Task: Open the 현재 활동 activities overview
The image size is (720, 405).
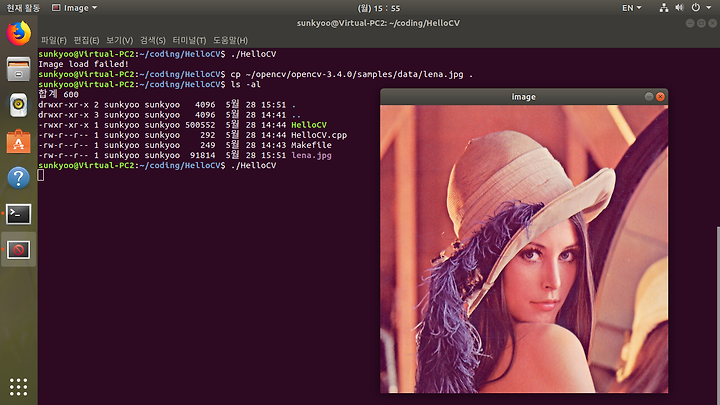Action: click(23, 8)
